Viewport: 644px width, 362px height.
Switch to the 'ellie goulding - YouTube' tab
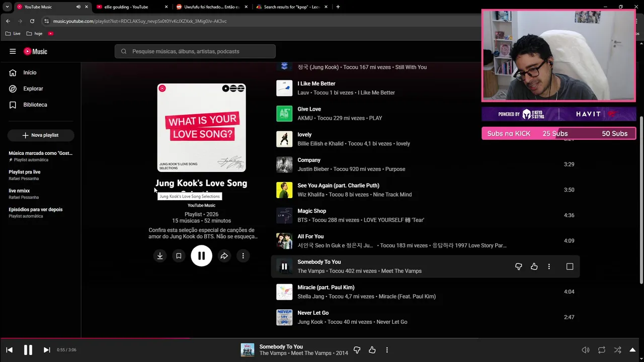point(132,7)
